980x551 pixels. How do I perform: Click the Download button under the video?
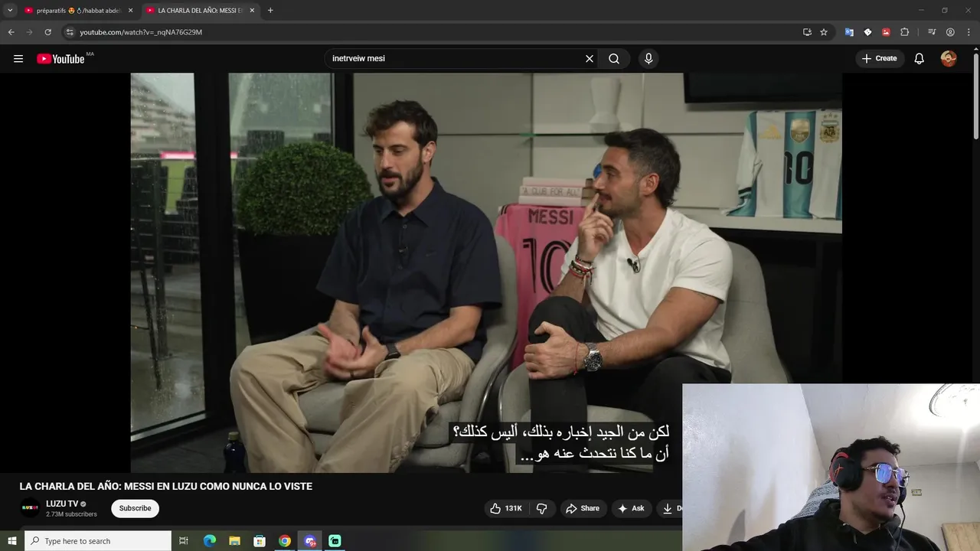click(x=670, y=508)
